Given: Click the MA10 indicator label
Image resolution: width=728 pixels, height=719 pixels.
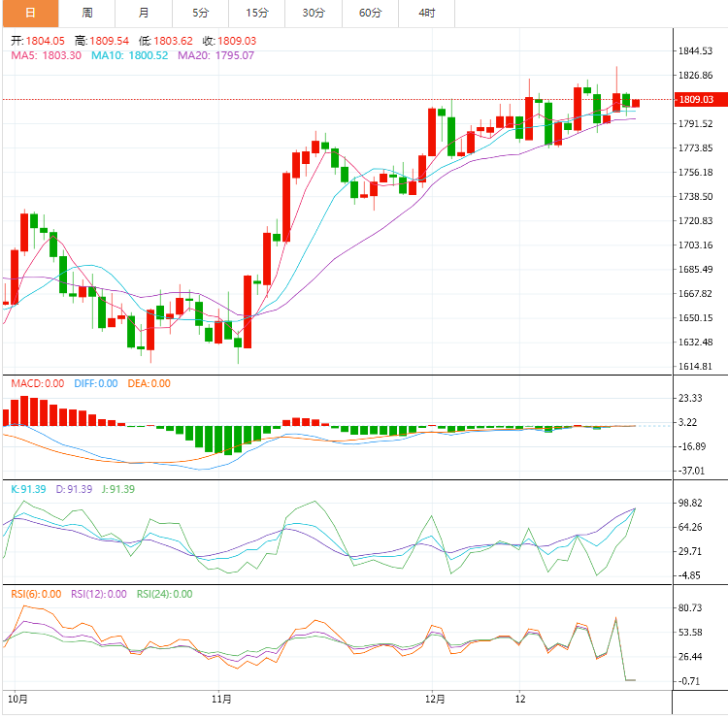Looking at the screenshot, I should 127,55.
